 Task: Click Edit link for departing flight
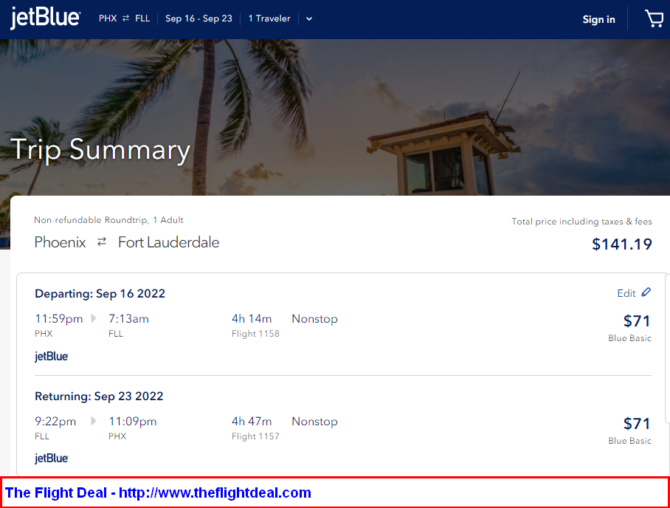click(626, 293)
